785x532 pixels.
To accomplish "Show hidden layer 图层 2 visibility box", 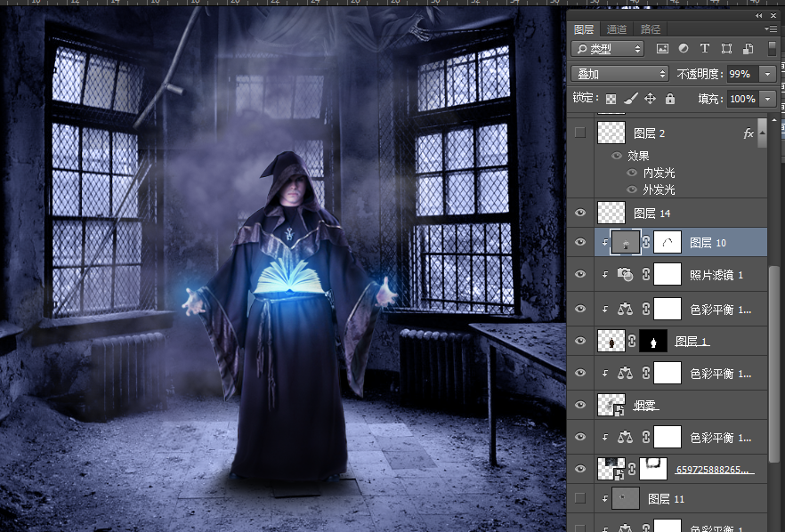I will coord(580,133).
